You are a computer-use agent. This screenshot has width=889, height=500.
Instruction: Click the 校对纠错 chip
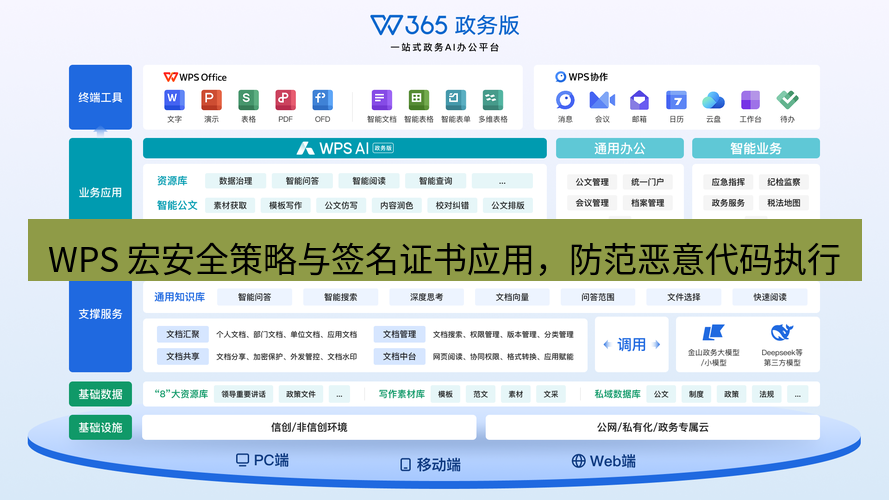coord(452,205)
